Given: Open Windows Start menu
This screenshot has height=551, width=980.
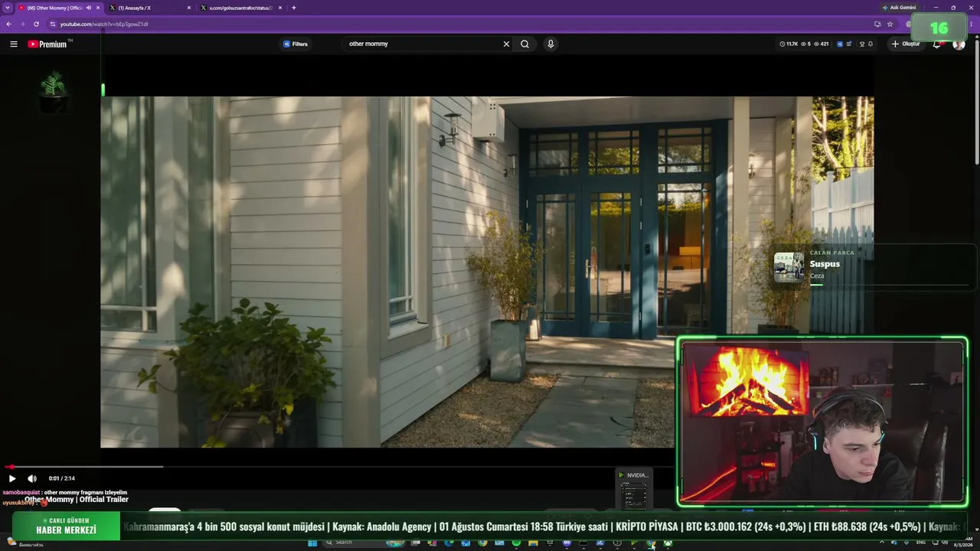Looking at the screenshot, I should pos(312,543).
